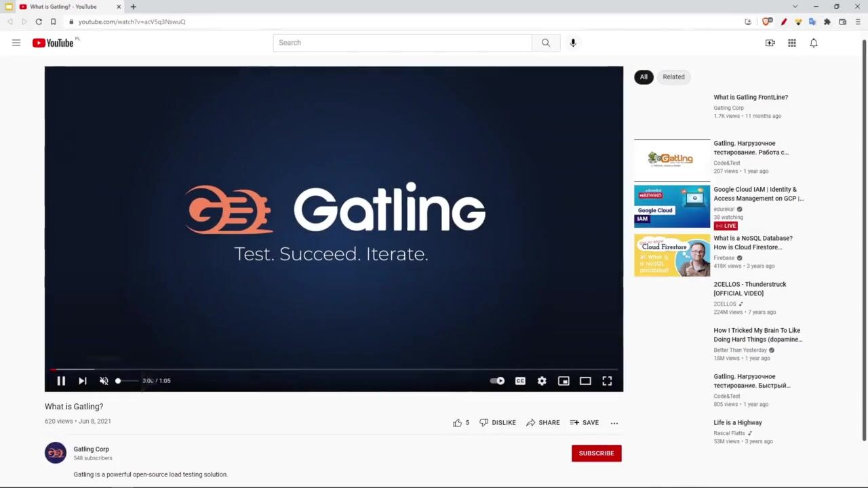
Task: Toggle theater mode view
Action: (585, 381)
